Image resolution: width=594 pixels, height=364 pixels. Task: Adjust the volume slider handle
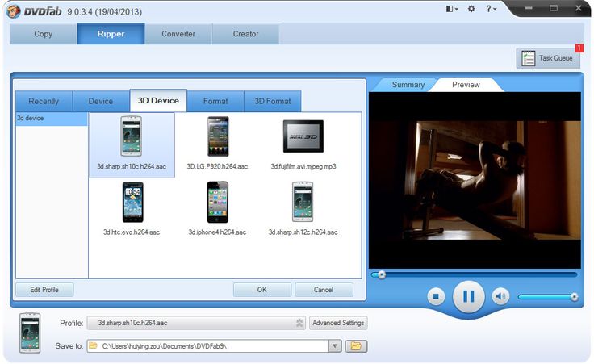[x=575, y=297]
